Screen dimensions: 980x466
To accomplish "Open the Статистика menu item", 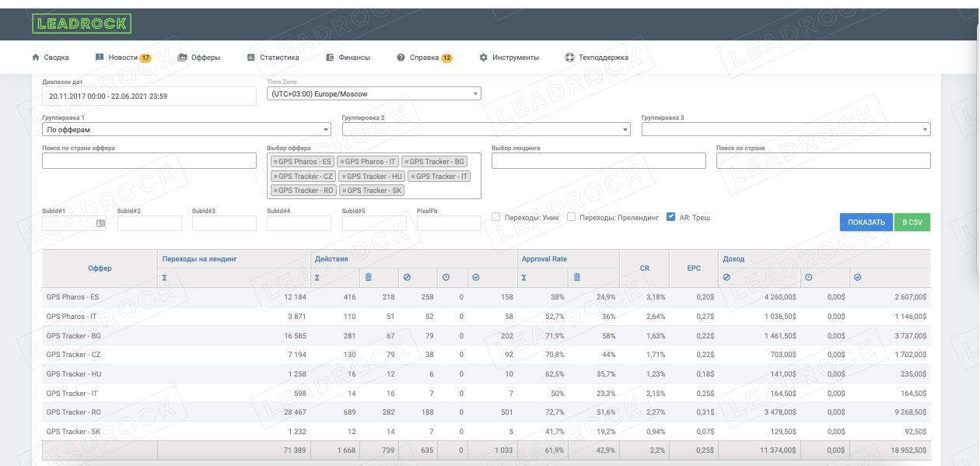I will pos(273,58).
